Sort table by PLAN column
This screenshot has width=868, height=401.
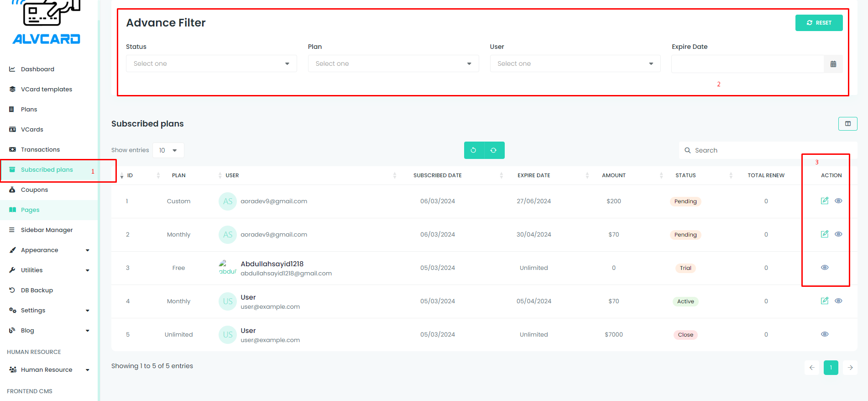pos(178,175)
